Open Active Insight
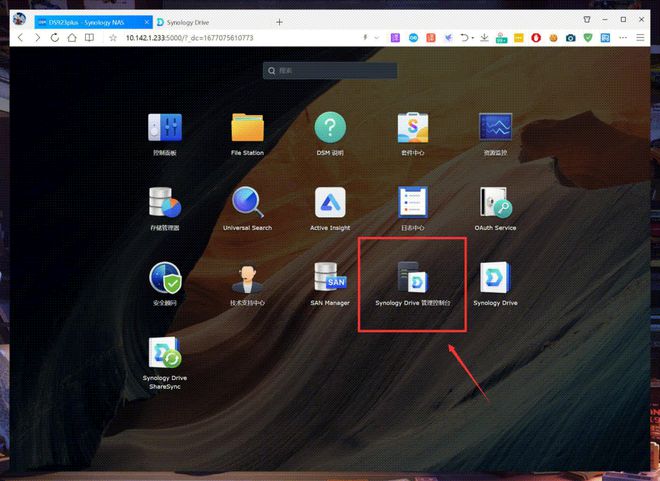This screenshot has width=660, height=481. (x=330, y=202)
